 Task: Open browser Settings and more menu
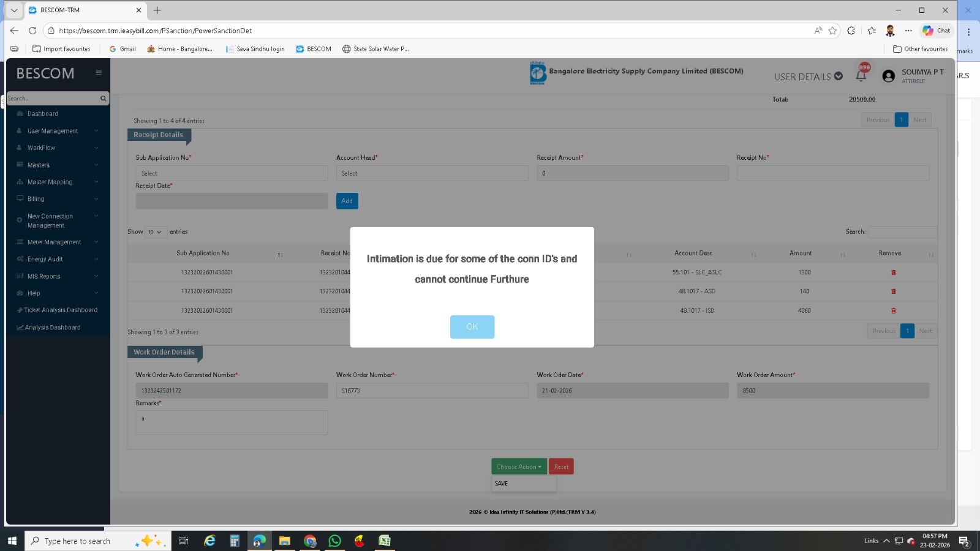point(908,31)
